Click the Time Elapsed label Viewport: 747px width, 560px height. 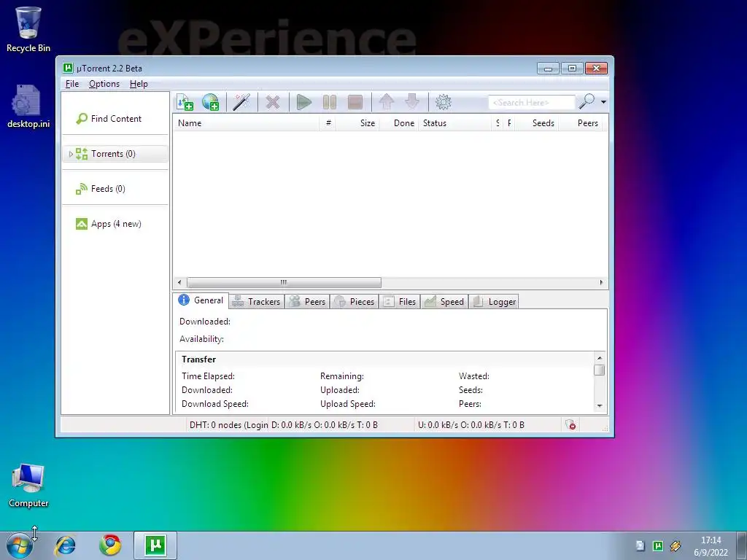coord(208,376)
